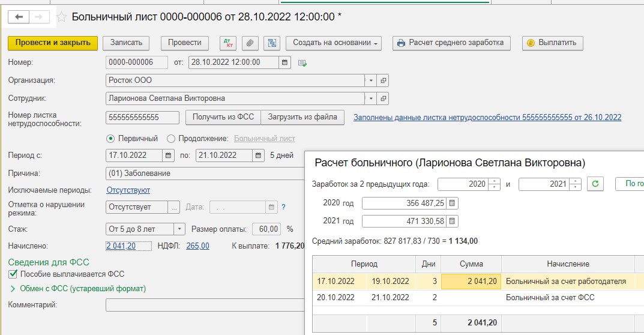Click Размер оплаты field 60,00
This screenshot has height=335, width=644.
tap(267, 229)
